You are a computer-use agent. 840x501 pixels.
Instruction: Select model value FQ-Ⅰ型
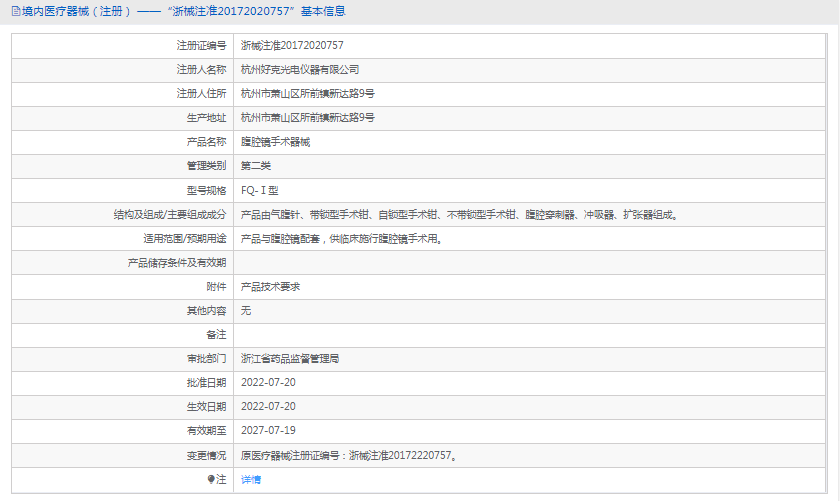coord(259,191)
